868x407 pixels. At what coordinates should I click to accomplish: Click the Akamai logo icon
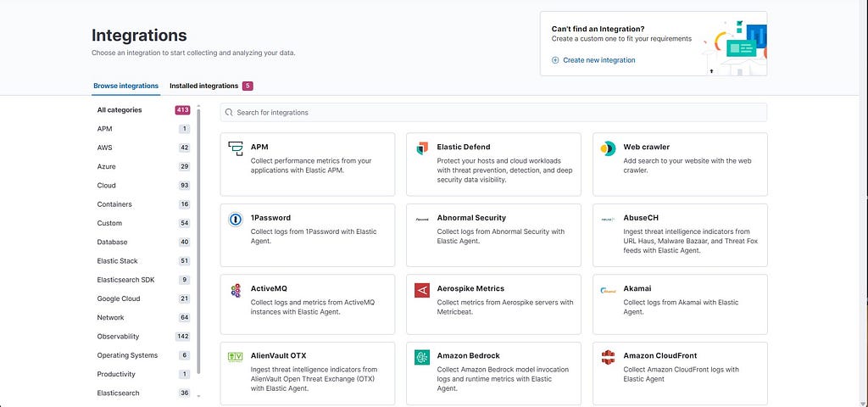[608, 290]
